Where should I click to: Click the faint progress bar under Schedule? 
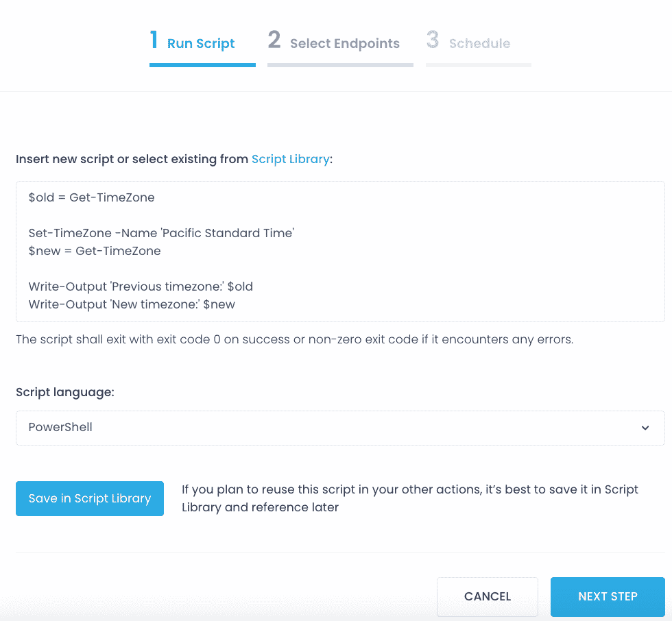(x=479, y=65)
